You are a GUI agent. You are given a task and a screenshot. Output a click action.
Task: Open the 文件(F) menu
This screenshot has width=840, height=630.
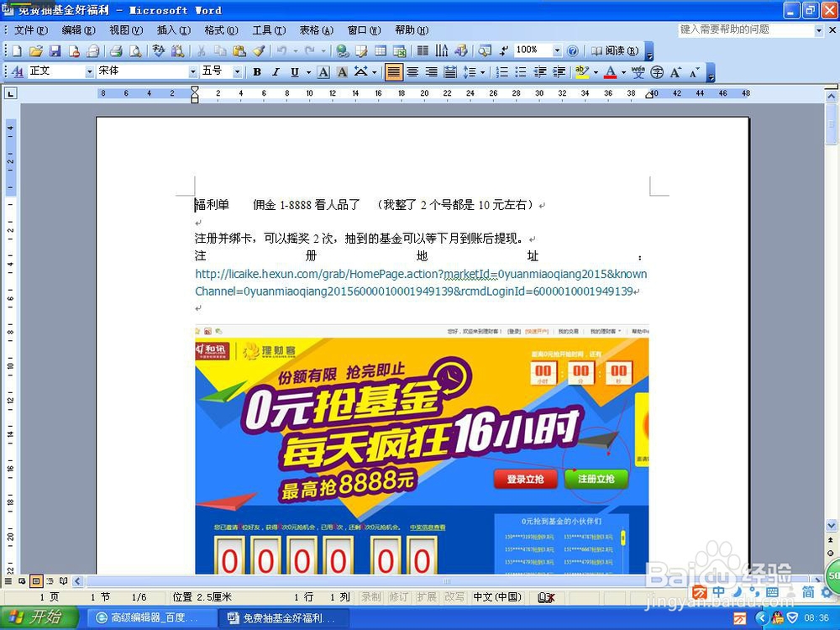[30, 30]
